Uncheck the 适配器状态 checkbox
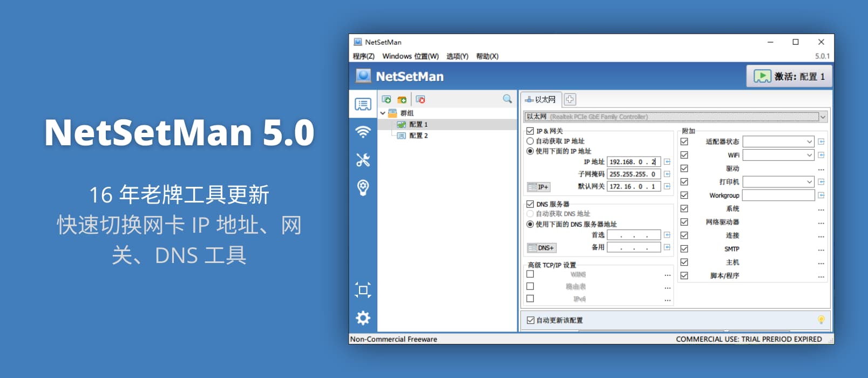 pyautogui.click(x=684, y=141)
